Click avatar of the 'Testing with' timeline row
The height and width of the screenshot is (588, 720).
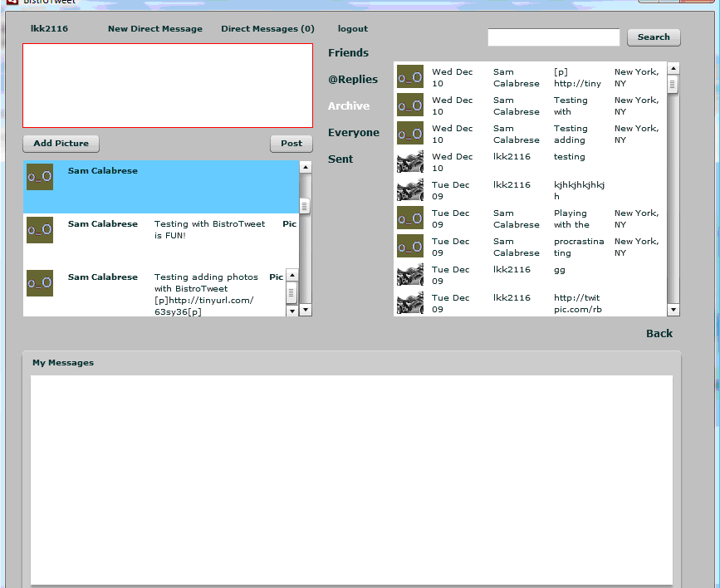click(410, 105)
